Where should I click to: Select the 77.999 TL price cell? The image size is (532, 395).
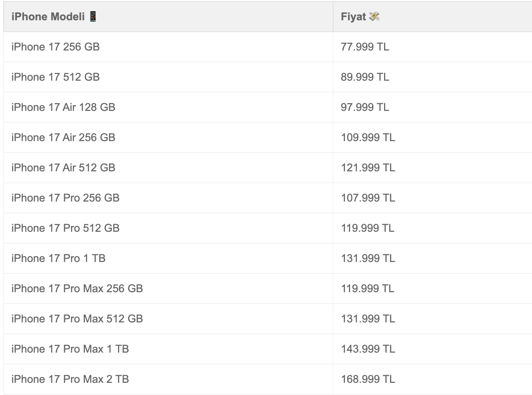[x=365, y=47]
